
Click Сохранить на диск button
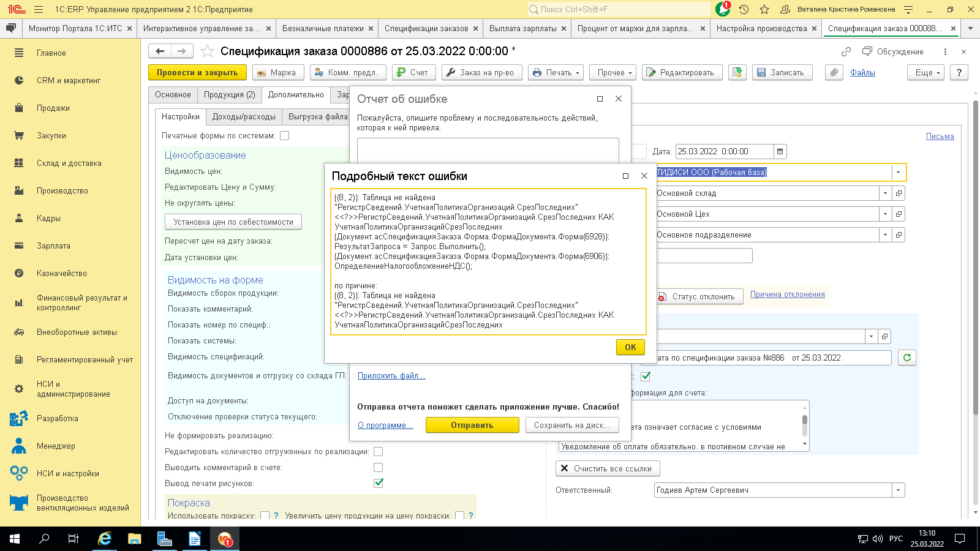point(572,425)
